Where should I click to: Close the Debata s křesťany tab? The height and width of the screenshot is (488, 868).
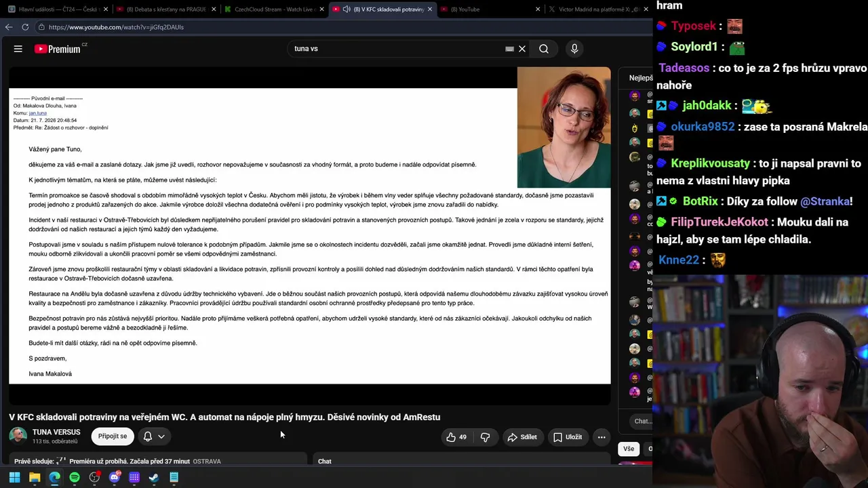pyautogui.click(x=214, y=9)
